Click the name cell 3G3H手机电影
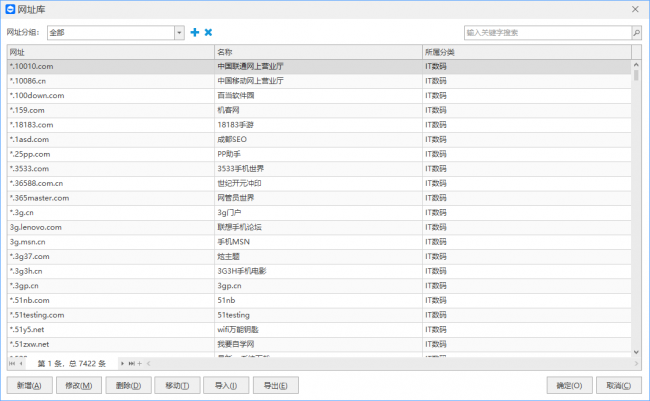The height and width of the screenshot is (401, 650). click(318, 271)
